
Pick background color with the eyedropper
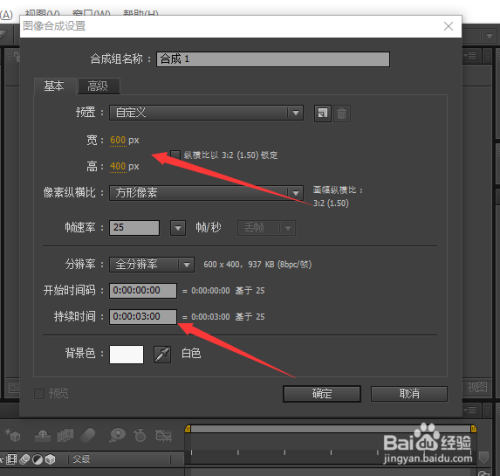point(162,354)
